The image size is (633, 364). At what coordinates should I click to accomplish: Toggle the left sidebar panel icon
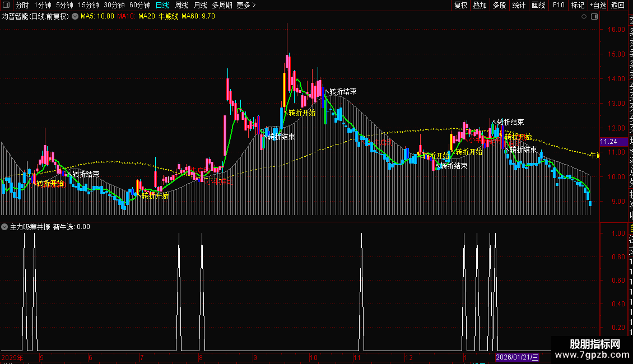pyautogui.click(x=6, y=5)
